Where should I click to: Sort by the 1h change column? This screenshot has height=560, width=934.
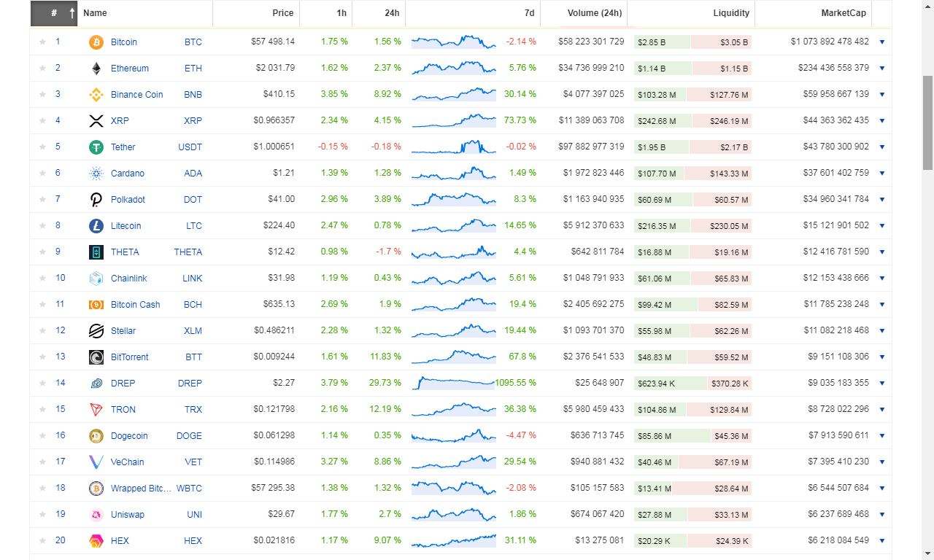pyautogui.click(x=326, y=13)
